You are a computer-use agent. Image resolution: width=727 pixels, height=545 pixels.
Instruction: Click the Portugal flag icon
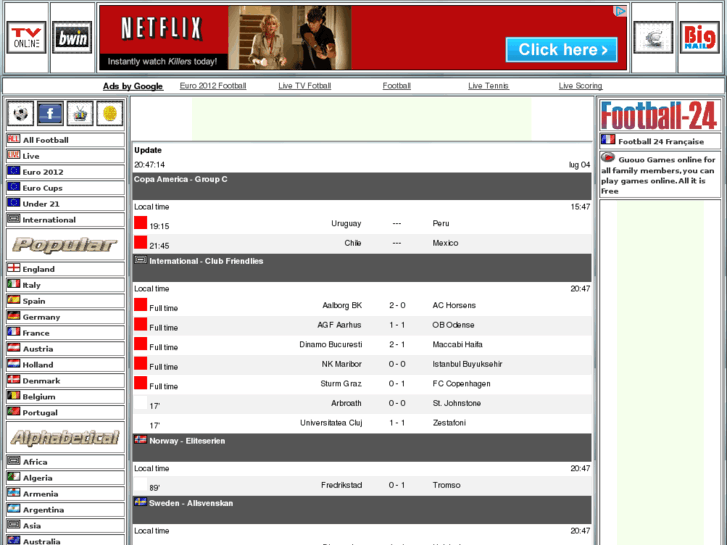(x=13, y=411)
